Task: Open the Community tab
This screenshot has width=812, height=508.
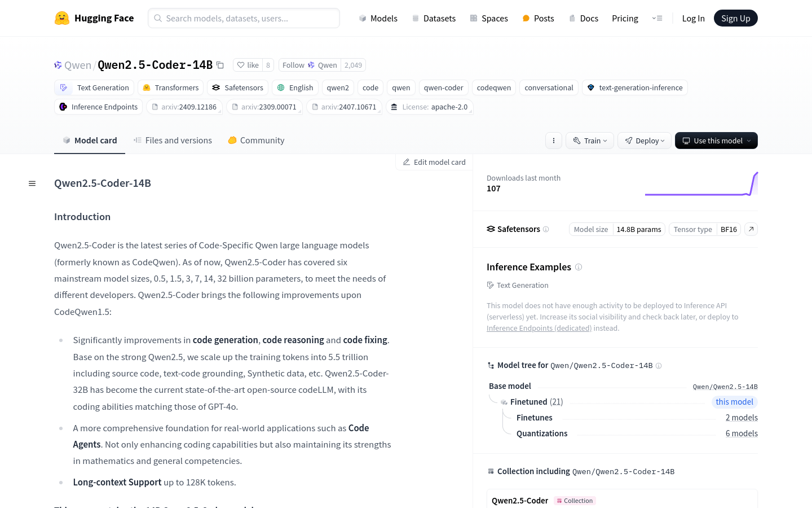Action: 256,141
